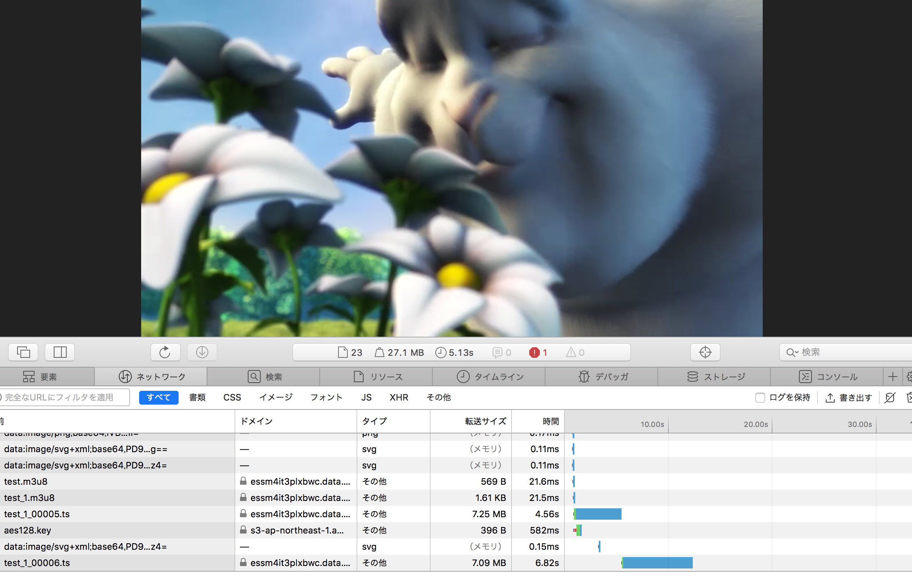This screenshot has height=588, width=912.
Task: Switch to the ネットワーク tab
Action: pos(151,377)
